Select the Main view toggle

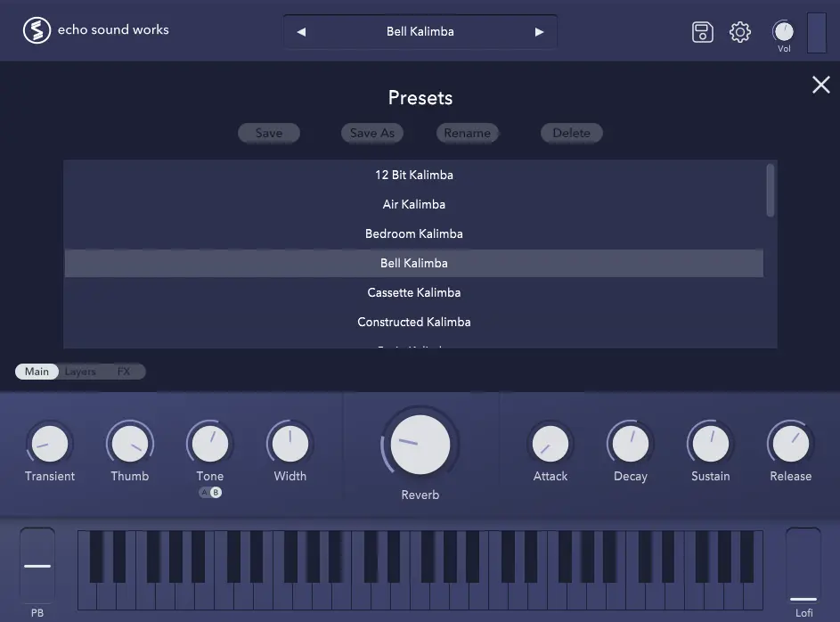click(37, 372)
